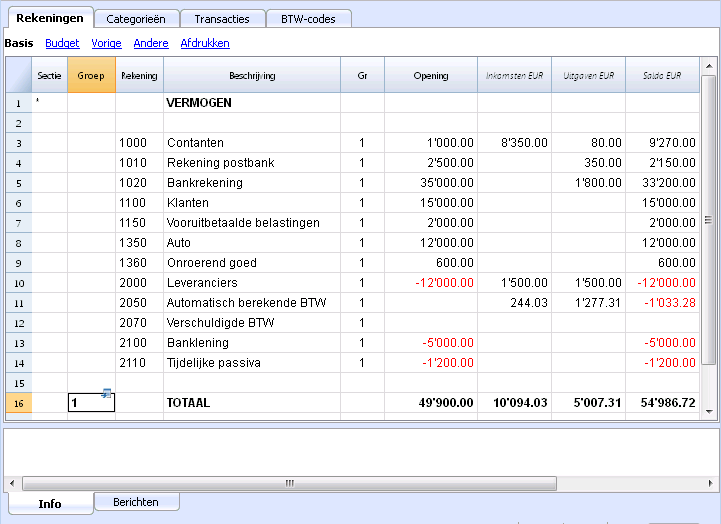
Task: Click the Leveranciers description cell
Action: pos(252,283)
